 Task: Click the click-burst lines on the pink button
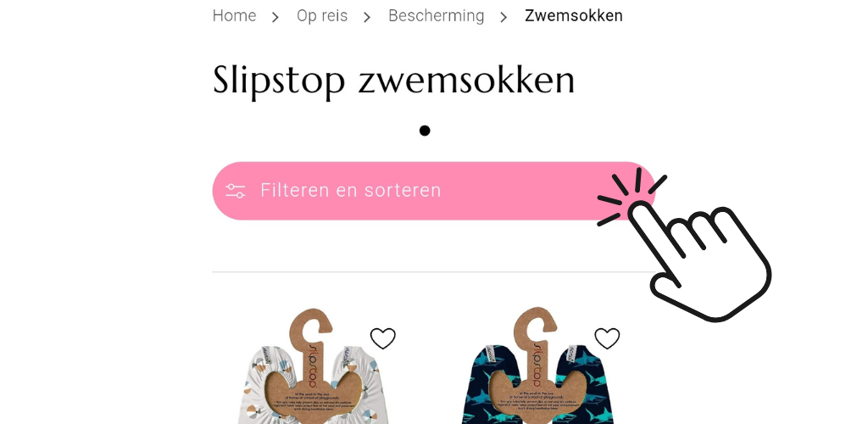[x=631, y=197]
